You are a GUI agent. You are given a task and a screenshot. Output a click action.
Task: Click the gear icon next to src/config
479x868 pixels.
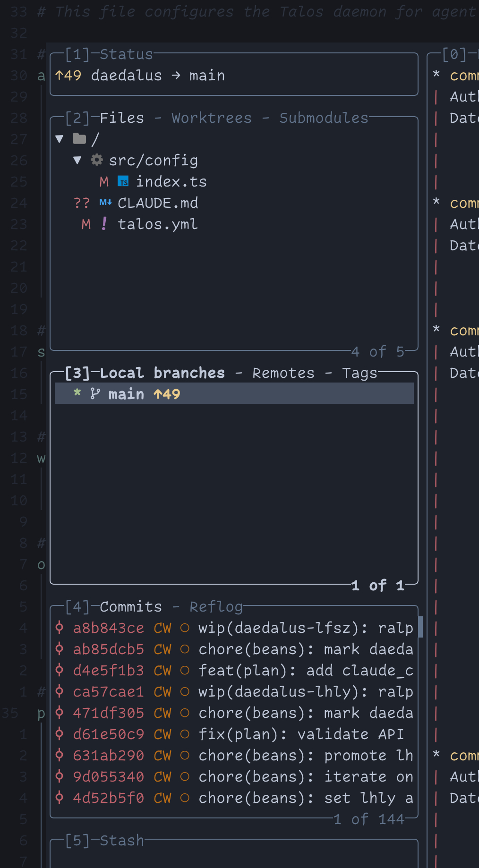pos(97,160)
